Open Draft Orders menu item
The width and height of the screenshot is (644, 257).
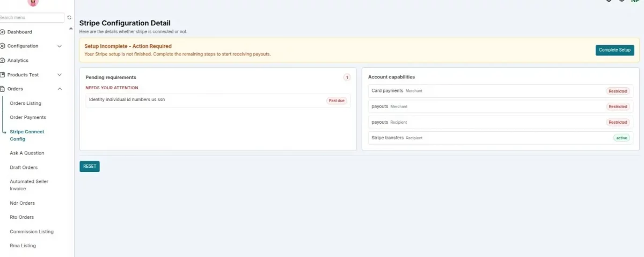pyautogui.click(x=23, y=167)
